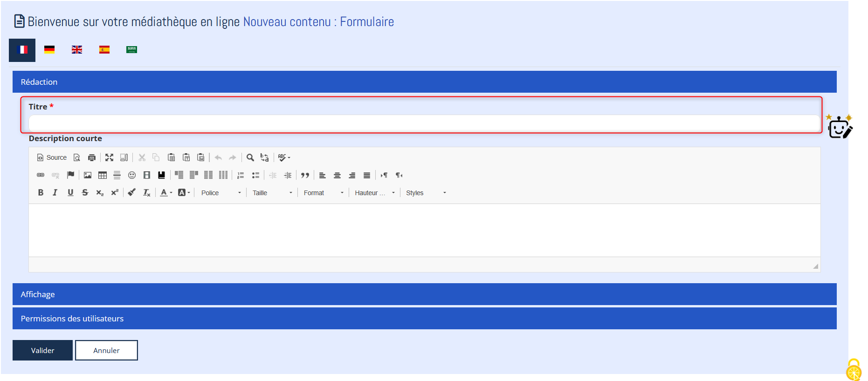Toggle bold formatting
The image size is (868, 381).
click(x=41, y=193)
